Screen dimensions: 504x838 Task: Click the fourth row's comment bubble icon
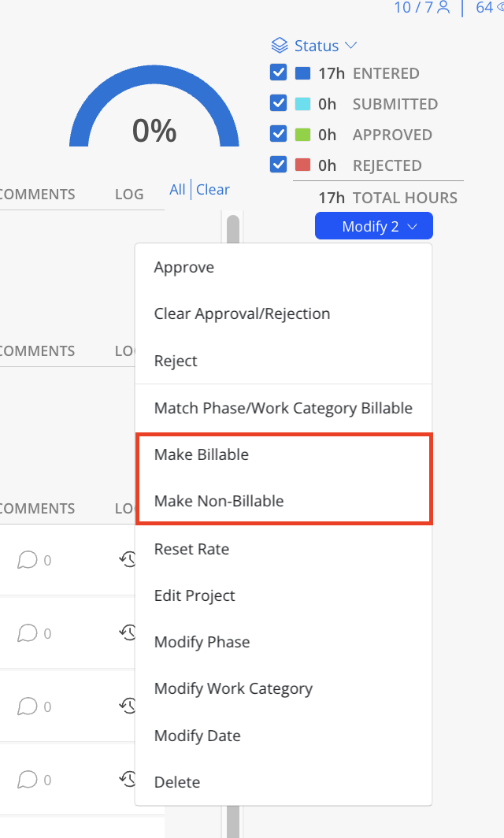tap(28, 780)
